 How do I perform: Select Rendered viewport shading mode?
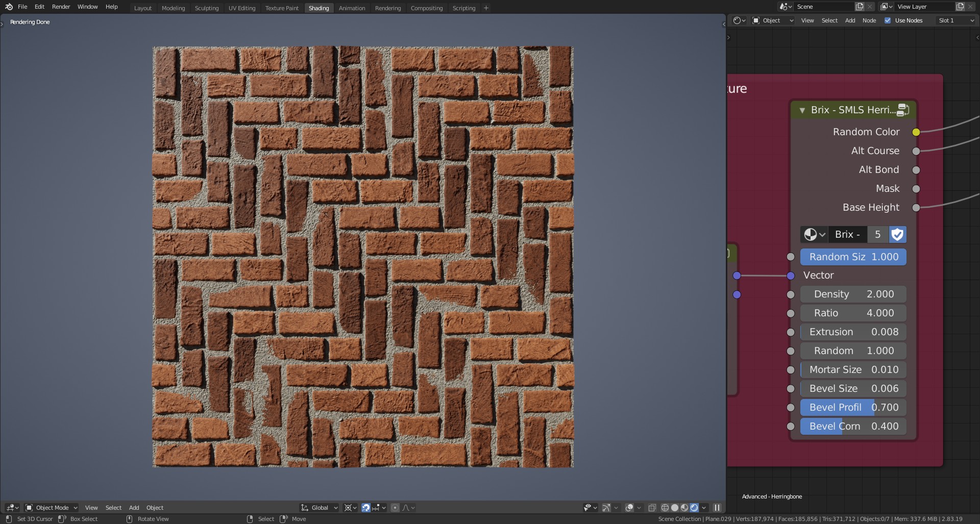[x=694, y=508]
